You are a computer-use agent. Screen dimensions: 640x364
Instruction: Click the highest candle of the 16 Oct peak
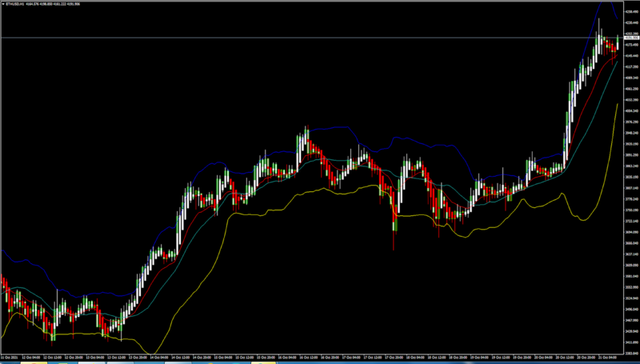tap(307, 139)
